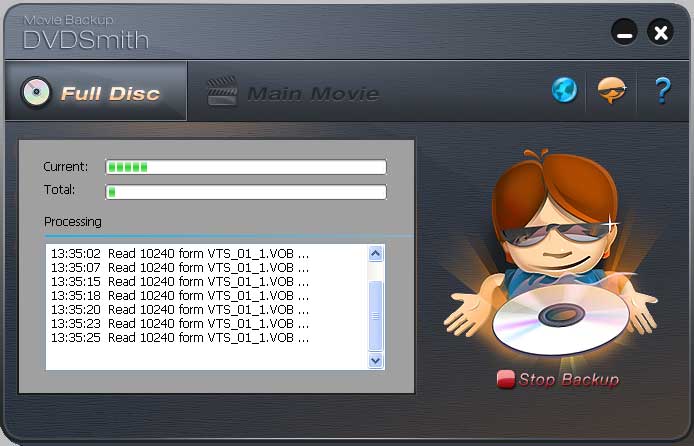The width and height of the screenshot is (694, 446).
Task: Switch to the Full Disc tab
Action: click(96, 91)
